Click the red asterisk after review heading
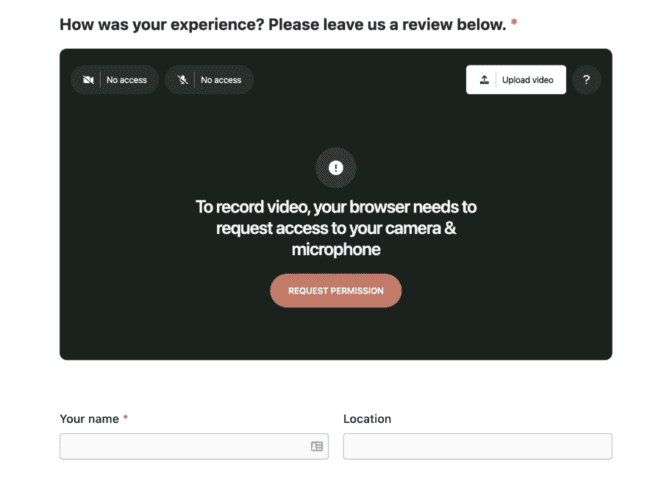650x484 pixels. point(514,22)
